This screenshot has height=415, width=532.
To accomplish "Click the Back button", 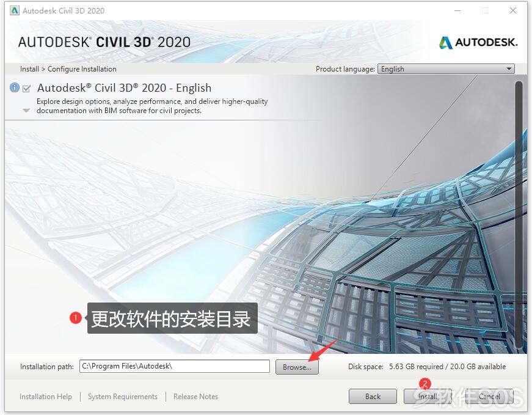I will (x=373, y=396).
